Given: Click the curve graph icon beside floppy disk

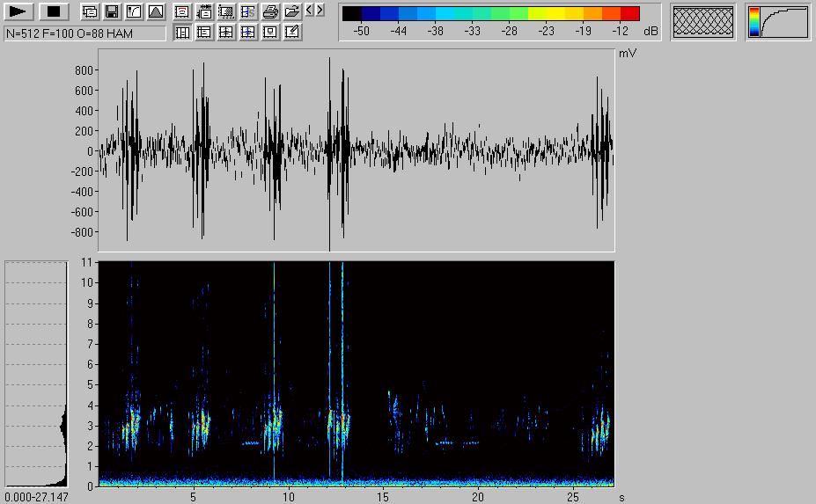Looking at the screenshot, I should click(134, 12).
